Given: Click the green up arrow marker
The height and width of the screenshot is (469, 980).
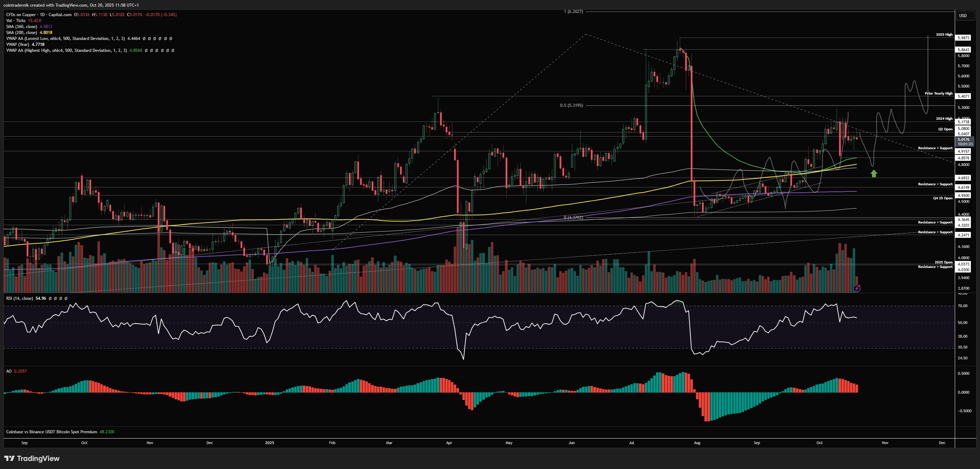Looking at the screenshot, I should tap(874, 174).
